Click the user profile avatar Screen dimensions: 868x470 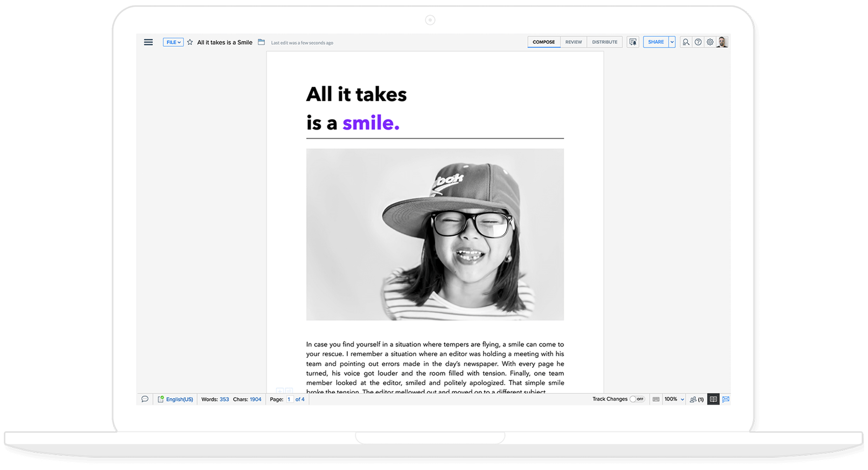722,42
